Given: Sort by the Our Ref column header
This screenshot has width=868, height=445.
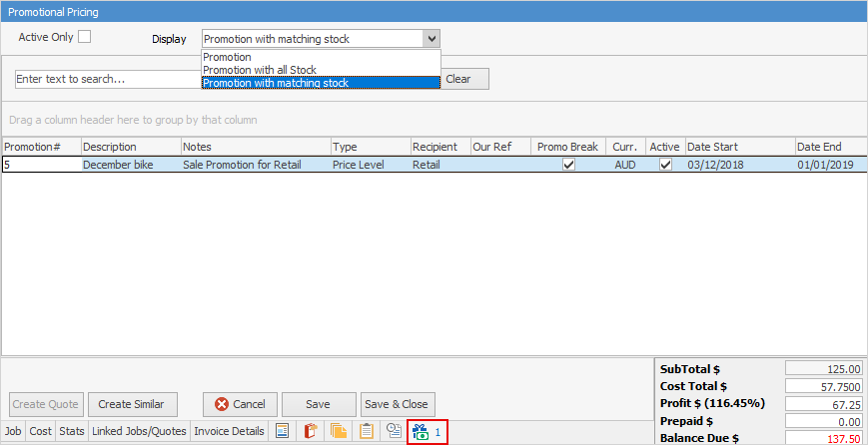Looking at the screenshot, I should tap(500, 147).
